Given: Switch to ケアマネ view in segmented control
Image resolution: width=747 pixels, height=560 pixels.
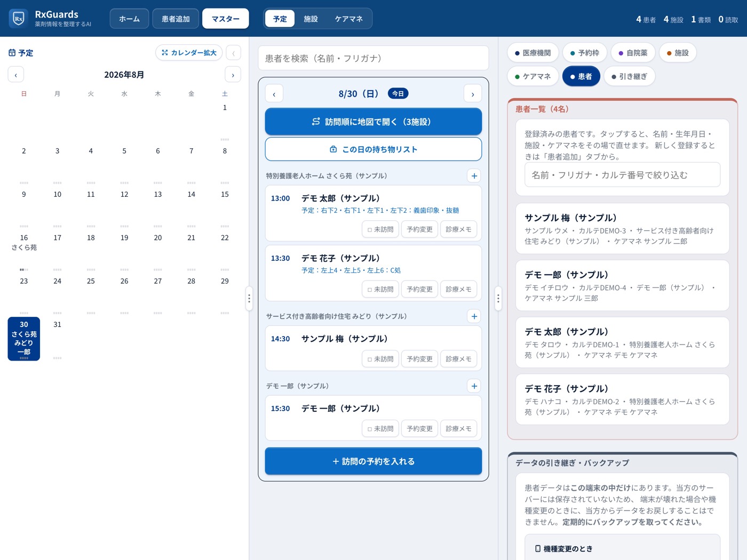Looking at the screenshot, I should [x=349, y=19].
